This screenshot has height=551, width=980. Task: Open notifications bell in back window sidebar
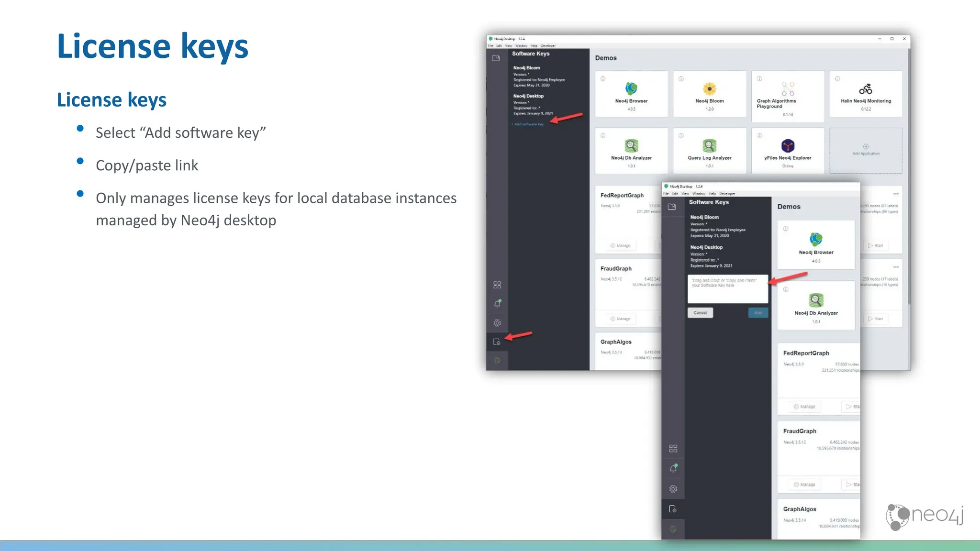(x=497, y=304)
